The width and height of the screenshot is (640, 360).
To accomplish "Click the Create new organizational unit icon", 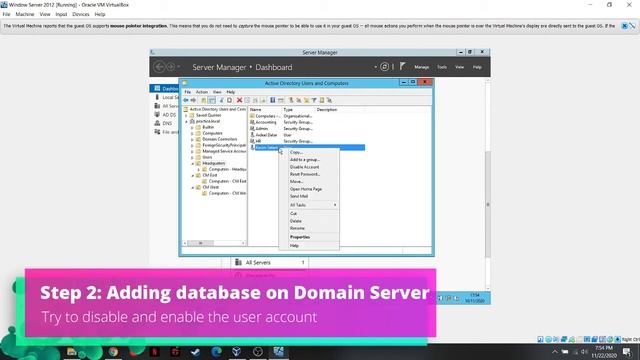I will tap(306, 100).
